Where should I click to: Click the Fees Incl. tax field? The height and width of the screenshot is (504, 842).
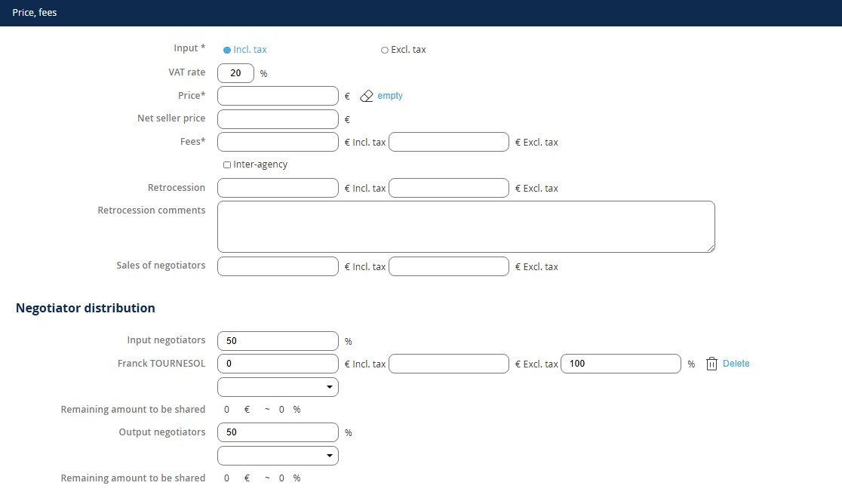(x=278, y=142)
